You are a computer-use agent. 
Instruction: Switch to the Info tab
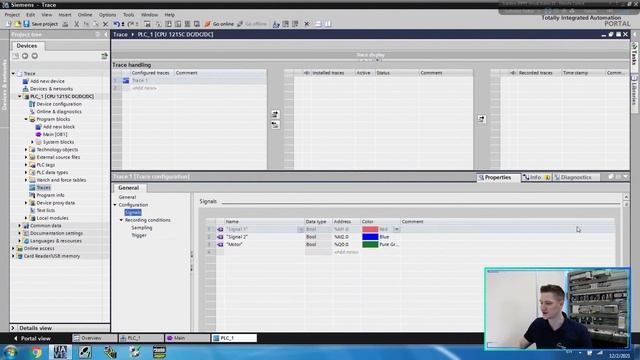537,178
